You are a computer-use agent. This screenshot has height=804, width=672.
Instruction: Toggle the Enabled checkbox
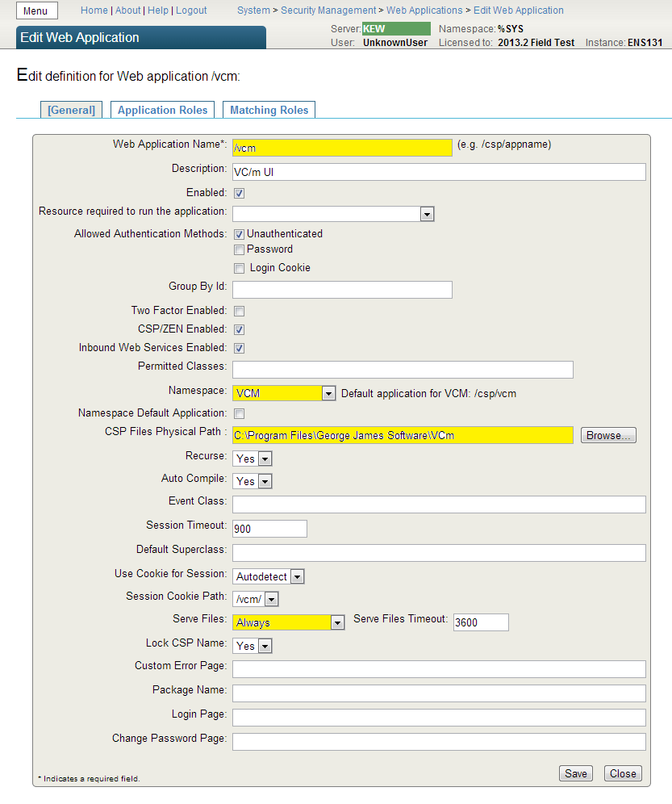point(239,194)
